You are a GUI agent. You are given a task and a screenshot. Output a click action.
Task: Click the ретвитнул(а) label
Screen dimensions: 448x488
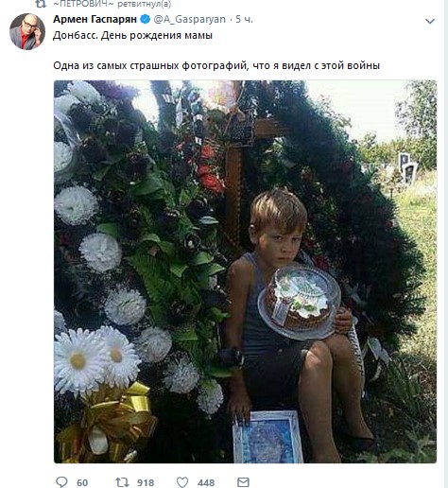point(145,4)
